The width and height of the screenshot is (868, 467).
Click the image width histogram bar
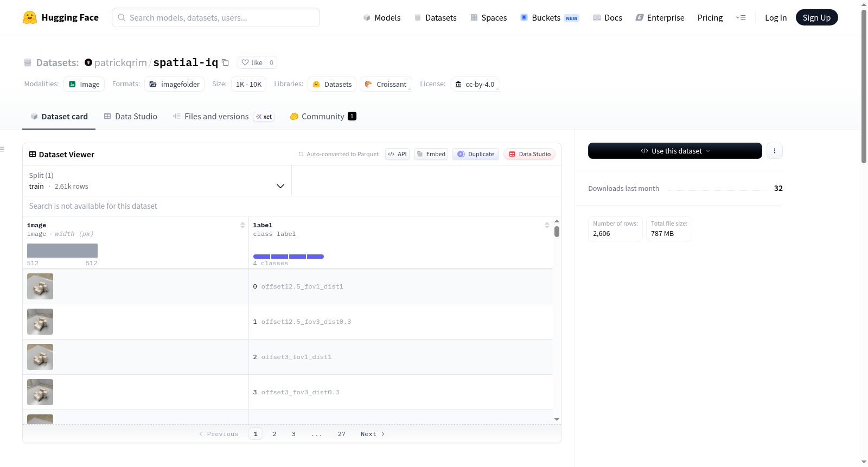point(62,251)
